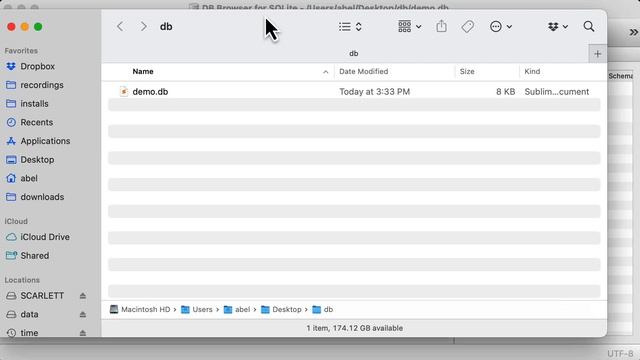Click the Finder search magnifier
The height and width of the screenshot is (360, 640).
(589, 27)
